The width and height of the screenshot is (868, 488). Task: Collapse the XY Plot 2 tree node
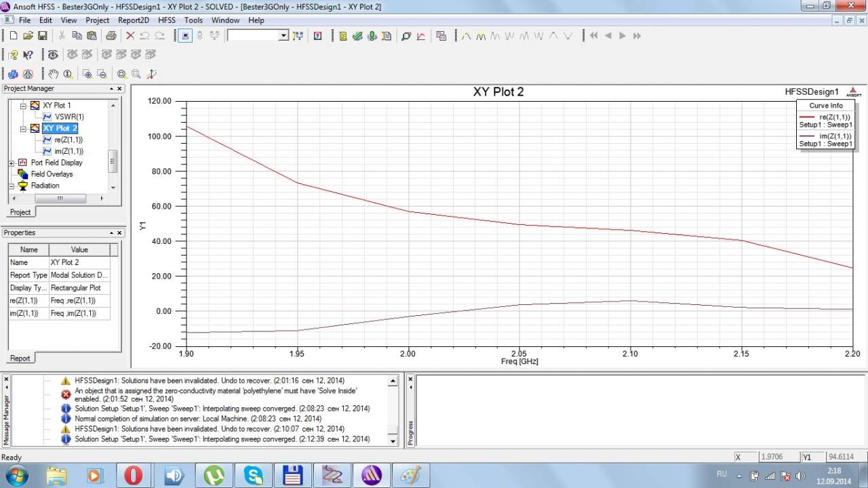(x=22, y=128)
